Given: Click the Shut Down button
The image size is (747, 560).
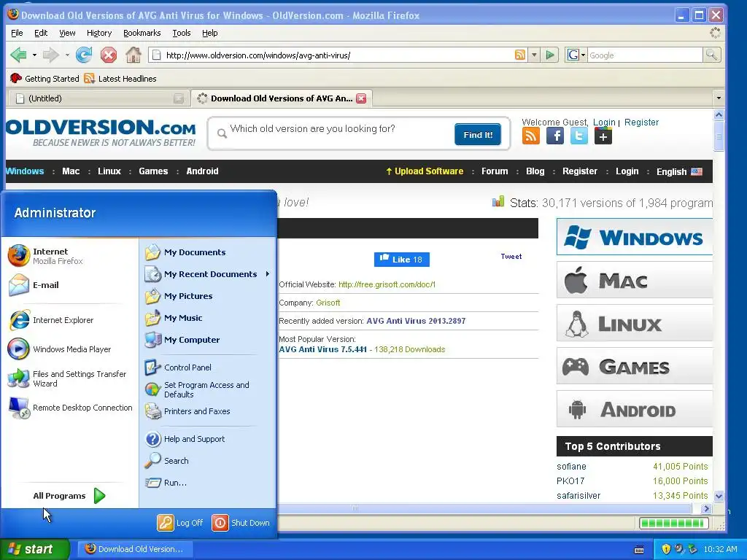Looking at the screenshot, I should [241, 522].
